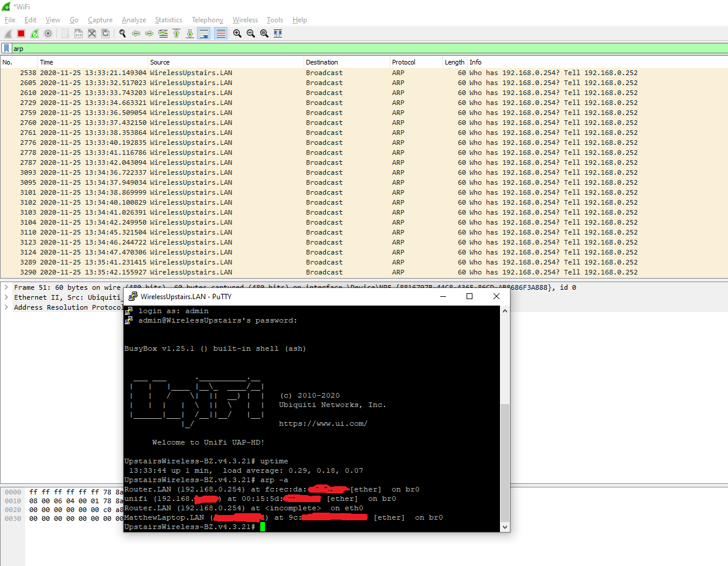
Task: Click the display filter bookmark icon
Action: tap(6, 48)
